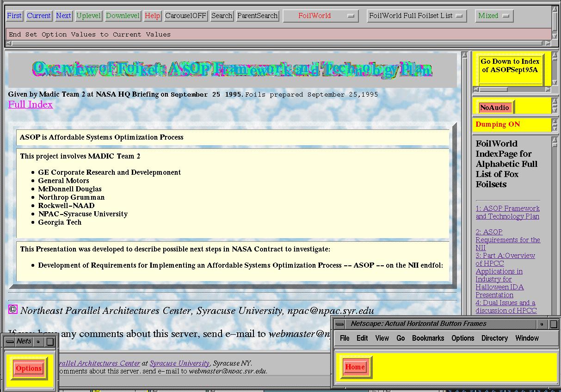Minimize the Netscape Horizontal Button Frames window
561x392 pixels.
tap(542, 324)
